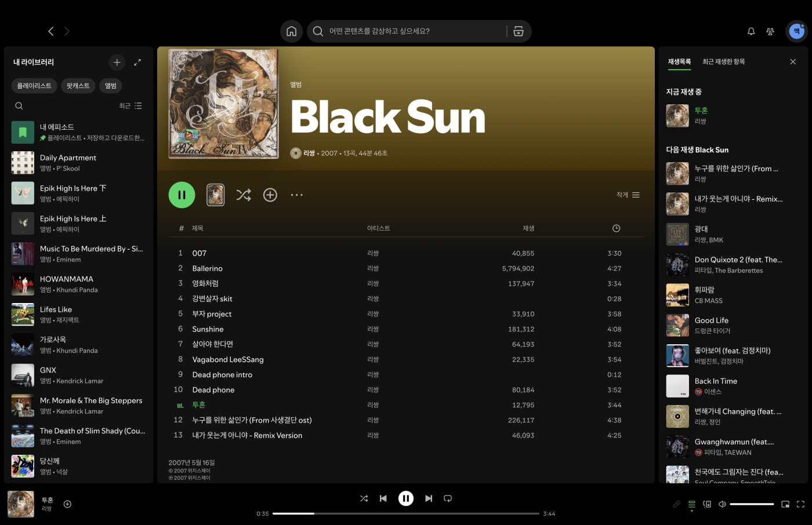Switch to 최근 재생한 항목 tab
The height and width of the screenshot is (525, 812).
(x=723, y=61)
